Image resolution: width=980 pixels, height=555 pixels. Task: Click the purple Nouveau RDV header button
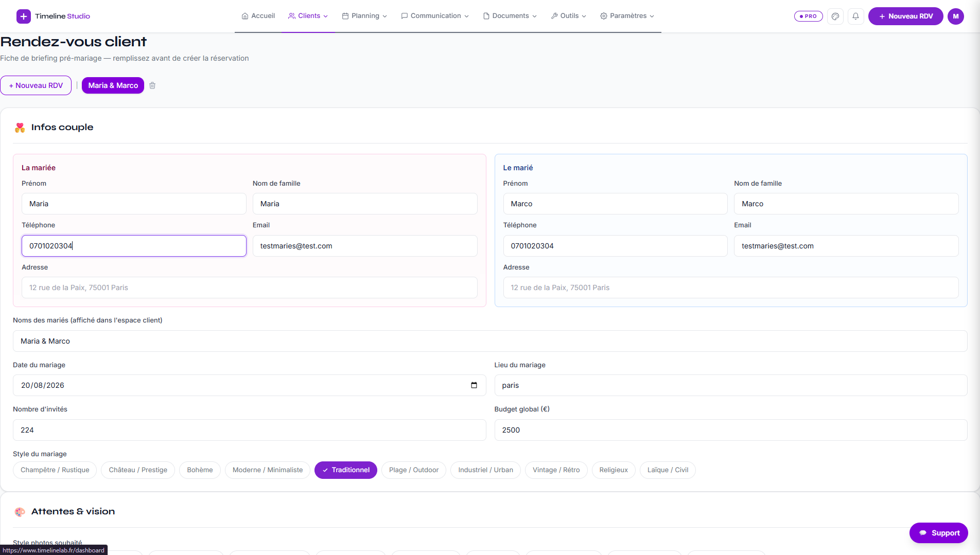point(905,16)
